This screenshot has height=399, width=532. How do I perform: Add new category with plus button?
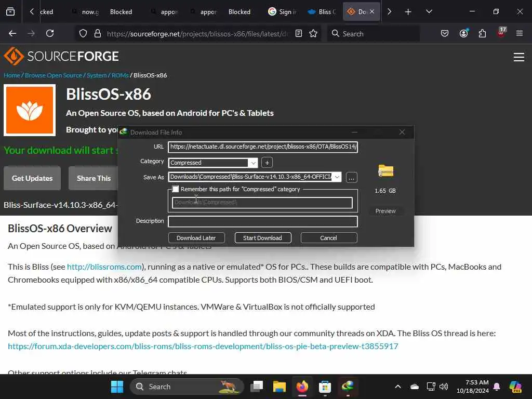click(x=267, y=163)
